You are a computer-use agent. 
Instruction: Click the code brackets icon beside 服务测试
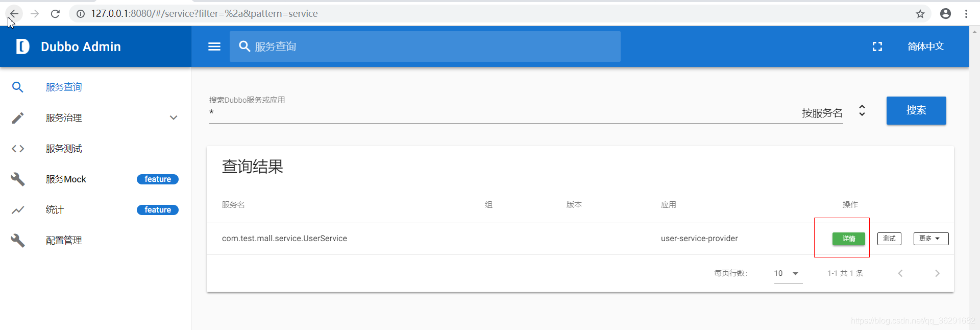tap(18, 149)
